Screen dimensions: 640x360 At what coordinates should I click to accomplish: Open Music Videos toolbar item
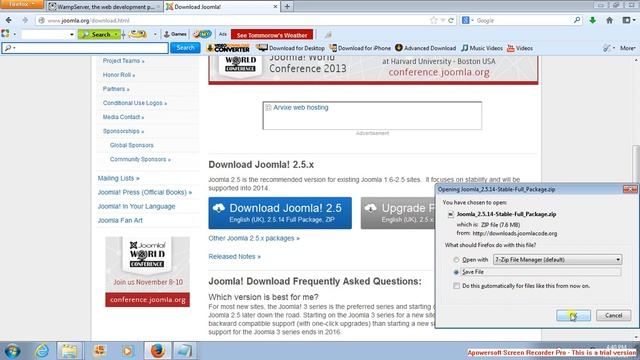pos(482,48)
